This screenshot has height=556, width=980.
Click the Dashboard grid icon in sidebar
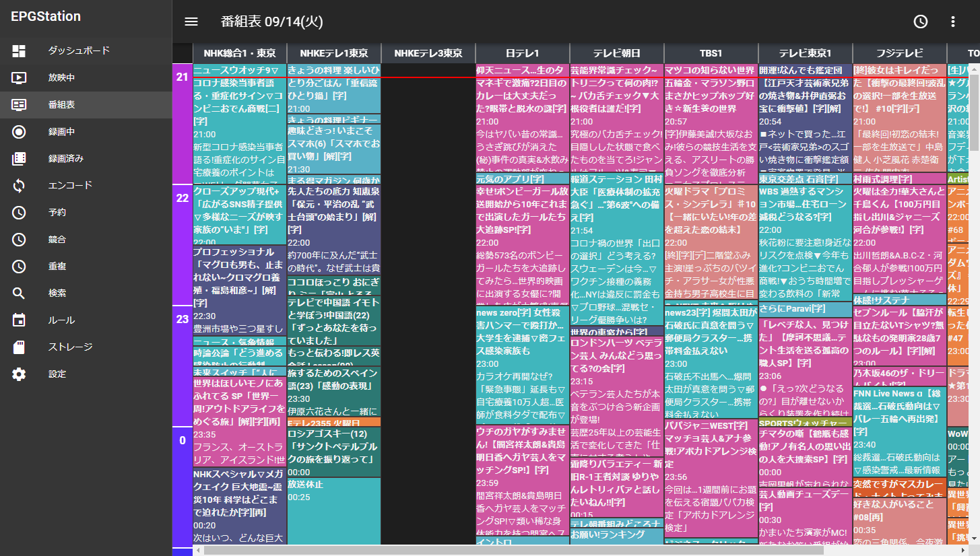[x=19, y=50]
